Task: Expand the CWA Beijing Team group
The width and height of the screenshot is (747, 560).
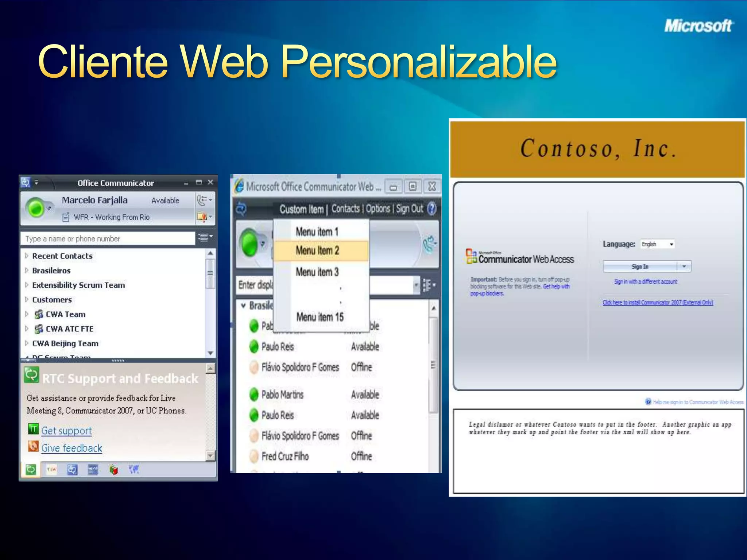Action: tap(26, 343)
